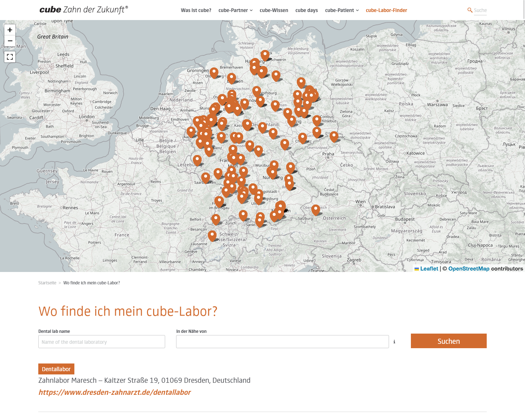Open the cube-Wissen menu item

coord(274,10)
